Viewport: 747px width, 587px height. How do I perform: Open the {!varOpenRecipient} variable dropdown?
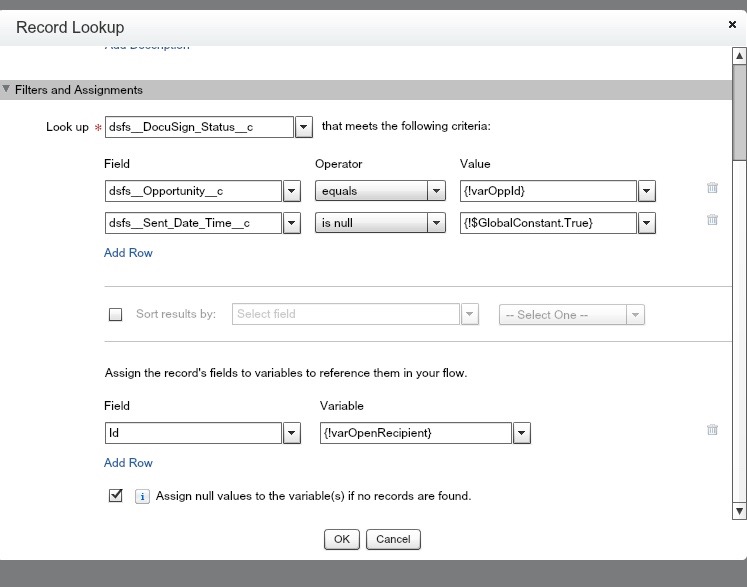coord(521,433)
